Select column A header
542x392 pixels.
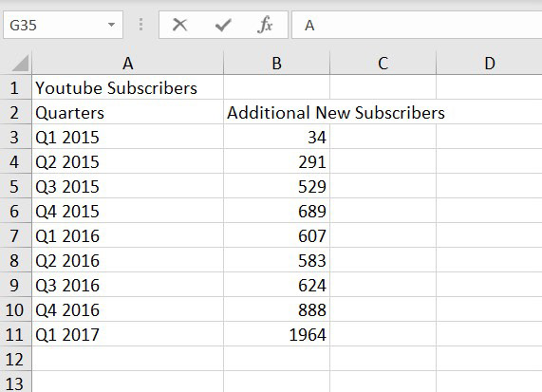(x=128, y=64)
